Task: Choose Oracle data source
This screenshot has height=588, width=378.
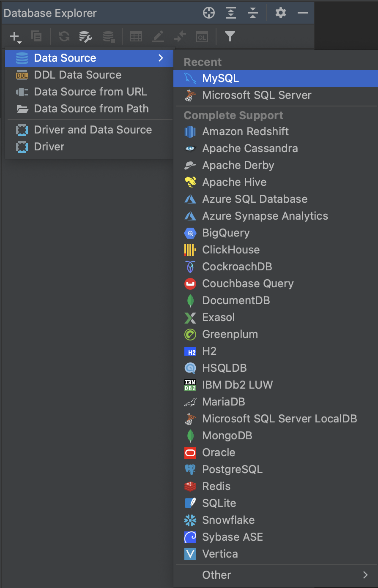Action: (x=276, y=452)
